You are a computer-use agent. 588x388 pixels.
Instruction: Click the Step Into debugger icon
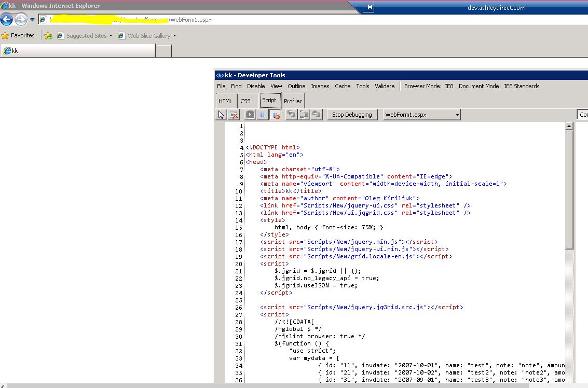[x=291, y=114]
